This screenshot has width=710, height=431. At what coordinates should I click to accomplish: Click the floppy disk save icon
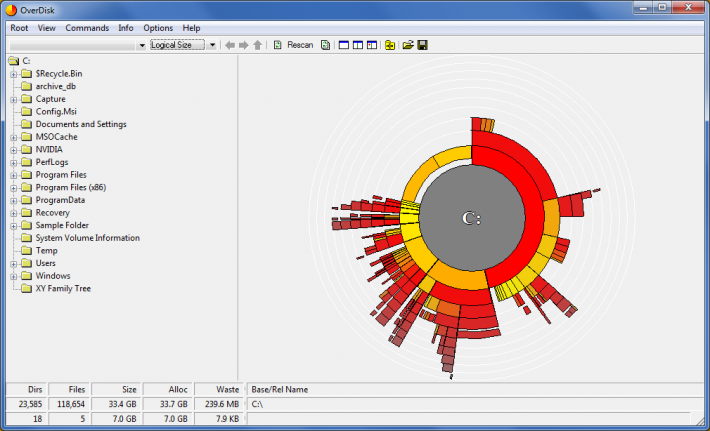click(x=422, y=45)
